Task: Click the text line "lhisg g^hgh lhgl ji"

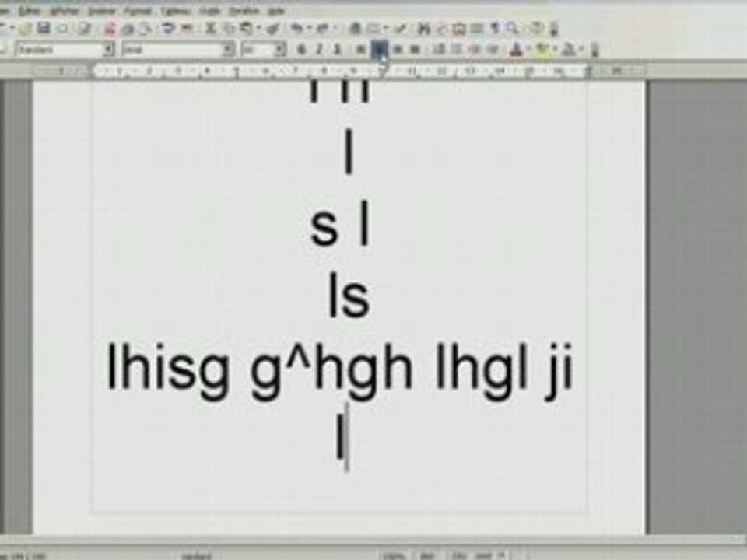Action: [339, 372]
